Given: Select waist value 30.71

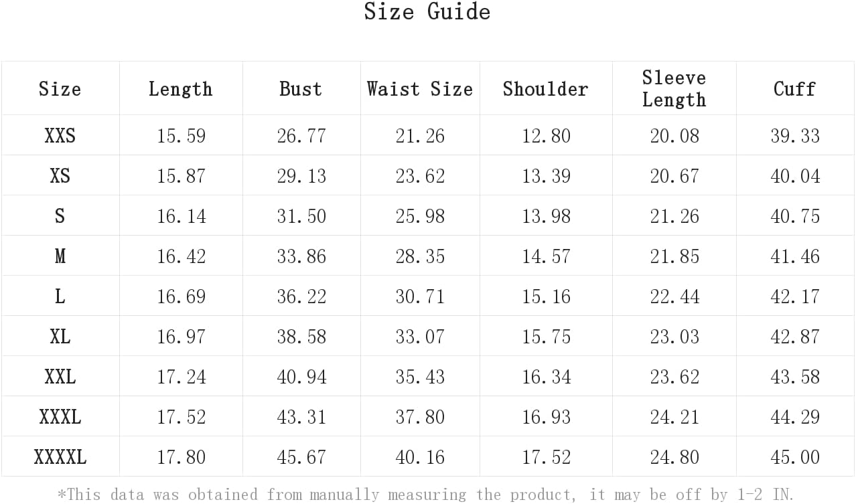Looking at the screenshot, I should [420, 297].
